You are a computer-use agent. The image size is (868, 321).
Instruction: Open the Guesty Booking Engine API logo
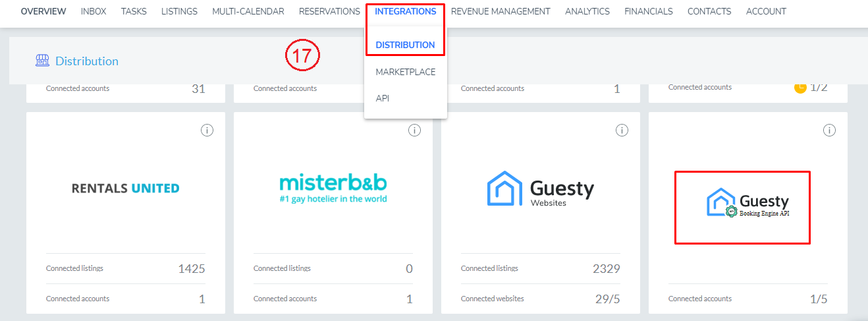(748, 204)
